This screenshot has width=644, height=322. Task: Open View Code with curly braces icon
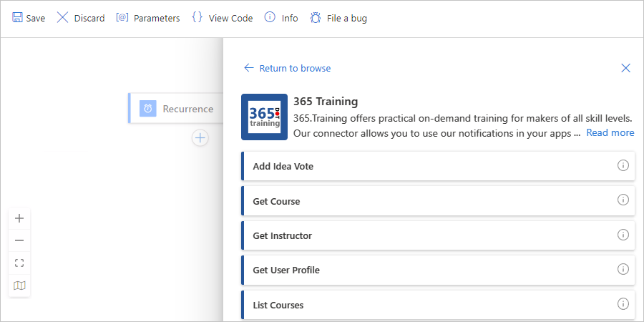pos(197,17)
